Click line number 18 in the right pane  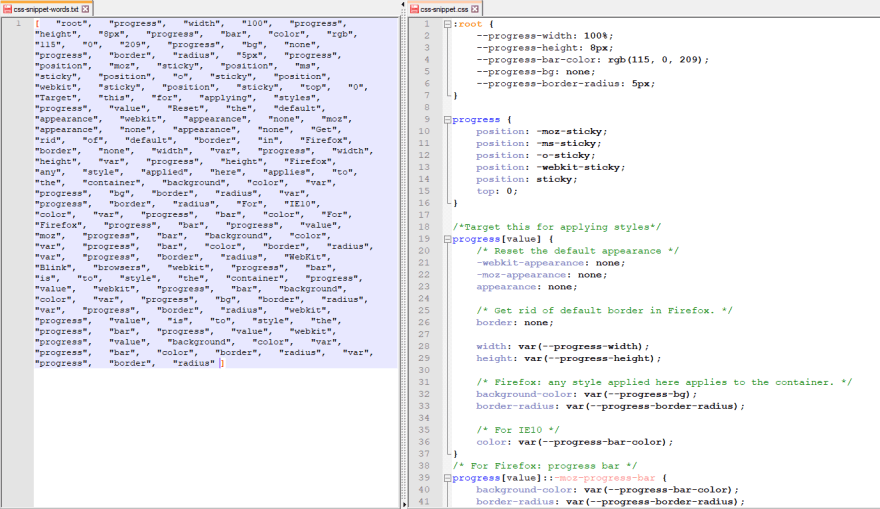pyautogui.click(x=424, y=227)
